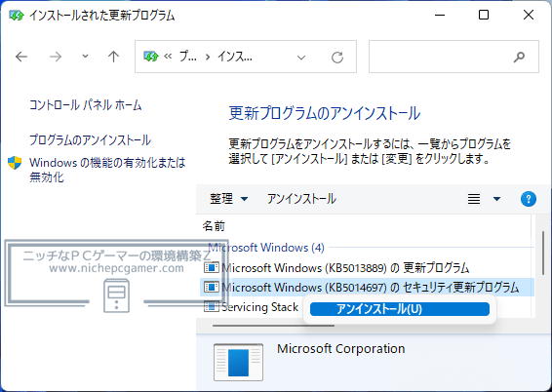Expand the address bar history dropdown
The height and width of the screenshot is (392, 552).
click(x=301, y=57)
